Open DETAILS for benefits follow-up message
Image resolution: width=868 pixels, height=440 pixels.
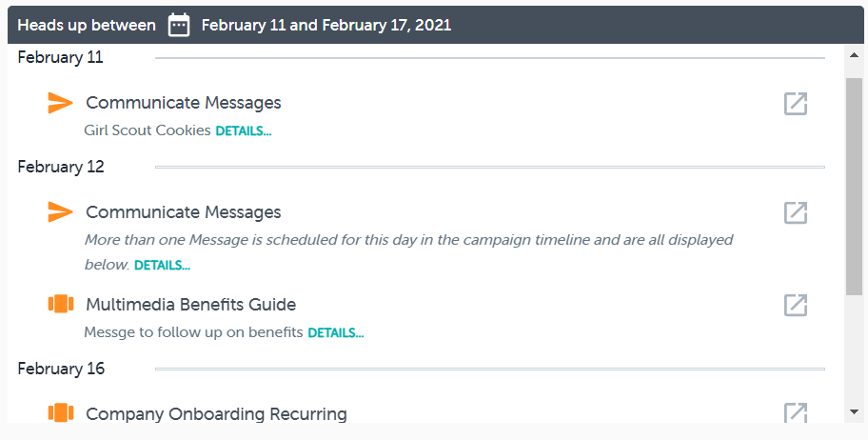[x=335, y=333]
